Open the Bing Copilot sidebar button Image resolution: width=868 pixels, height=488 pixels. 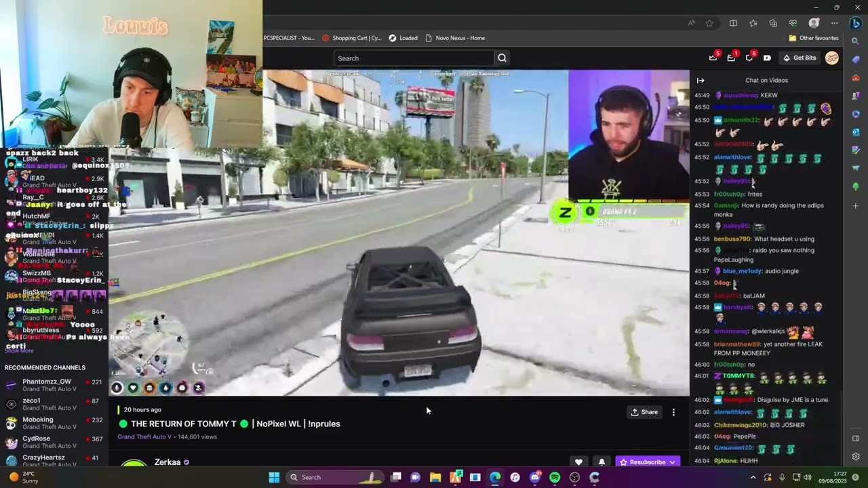coord(856,23)
